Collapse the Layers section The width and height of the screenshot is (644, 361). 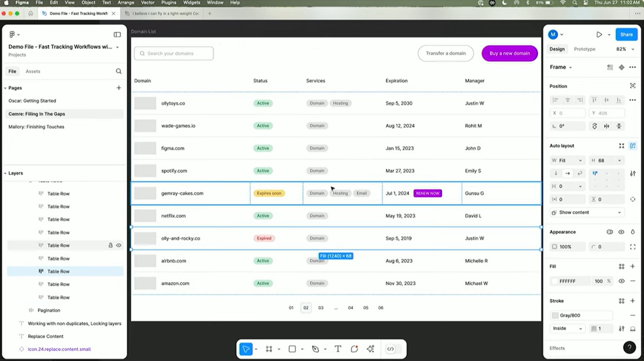click(x=5, y=173)
